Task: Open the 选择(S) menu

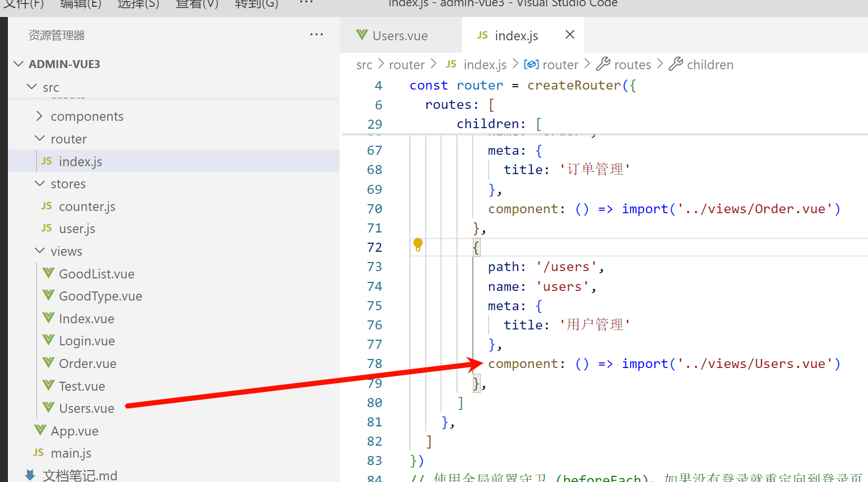Action: pyautogui.click(x=138, y=4)
